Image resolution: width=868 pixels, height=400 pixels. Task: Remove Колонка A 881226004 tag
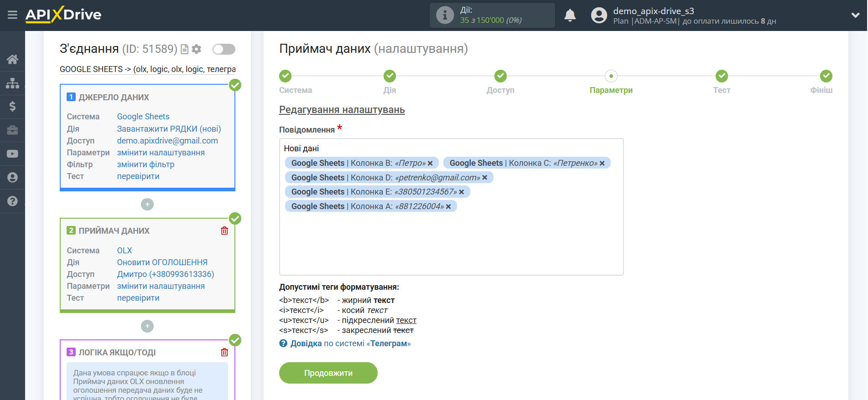coord(448,207)
